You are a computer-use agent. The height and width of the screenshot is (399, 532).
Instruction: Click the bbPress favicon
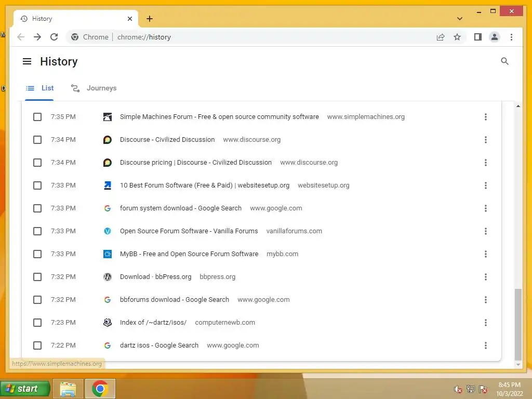coord(107,277)
